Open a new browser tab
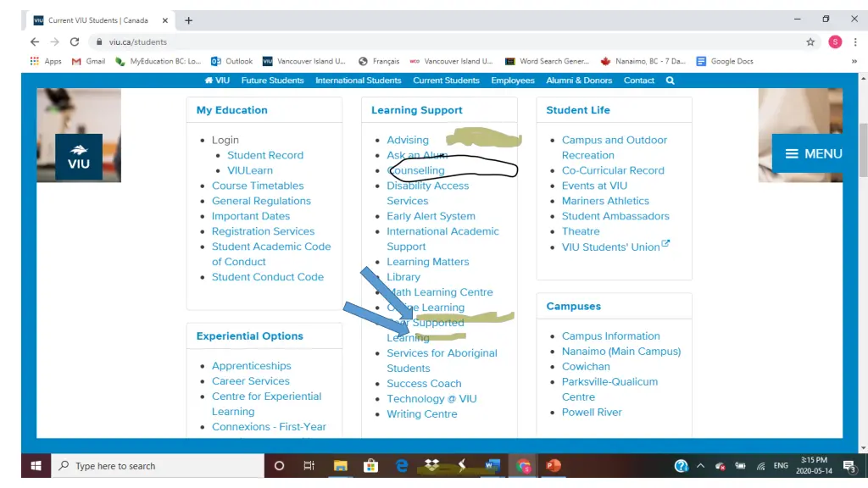Image resolution: width=868 pixels, height=488 pixels. 189,20
